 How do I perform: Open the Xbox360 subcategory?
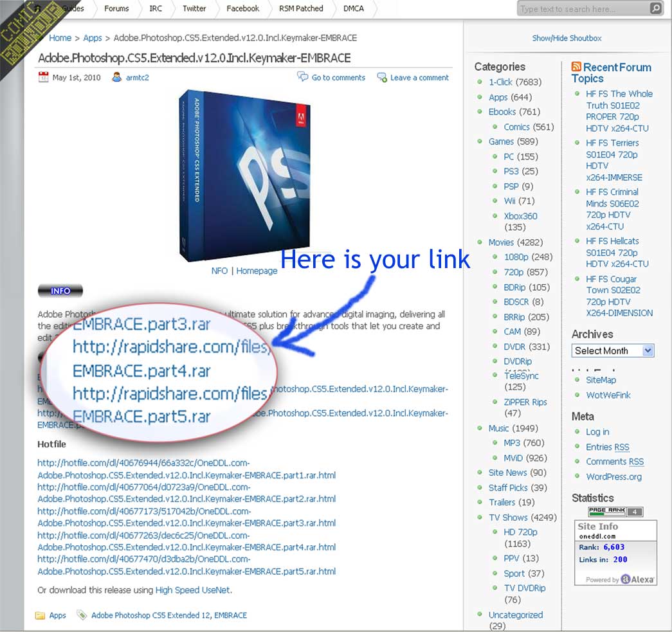[520, 216]
